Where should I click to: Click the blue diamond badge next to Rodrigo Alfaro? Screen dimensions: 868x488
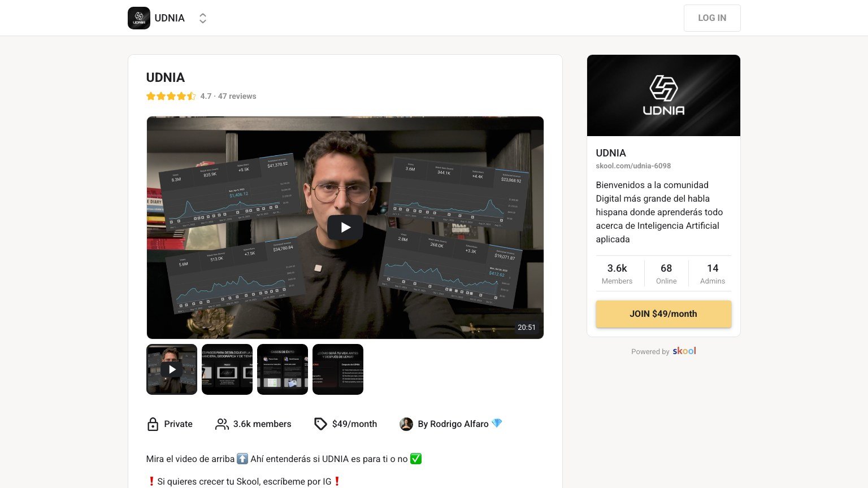[x=497, y=424]
